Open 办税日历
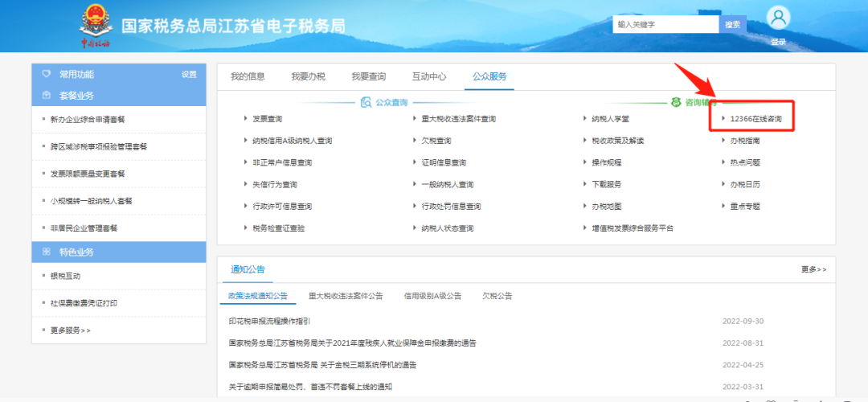This screenshot has width=868, height=402. click(x=744, y=184)
